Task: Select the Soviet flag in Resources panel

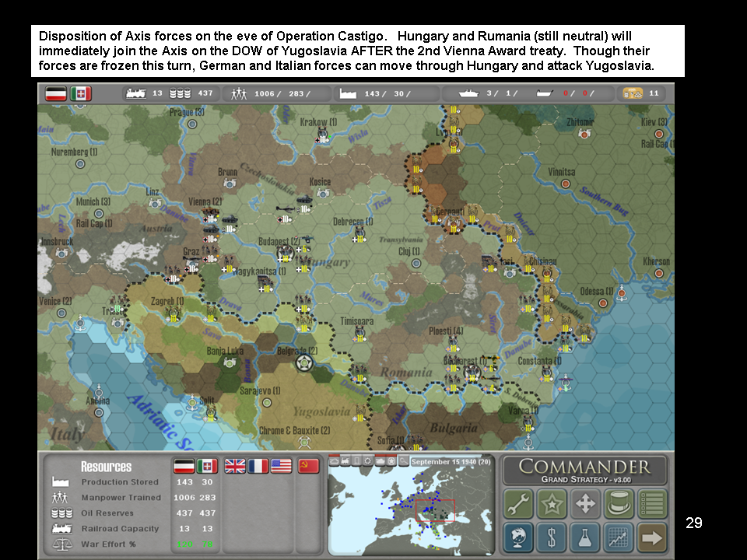Action: tap(308, 466)
